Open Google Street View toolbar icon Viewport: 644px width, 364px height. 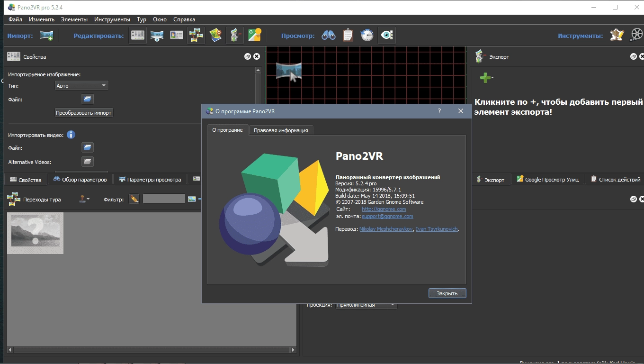(x=255, y=36)
